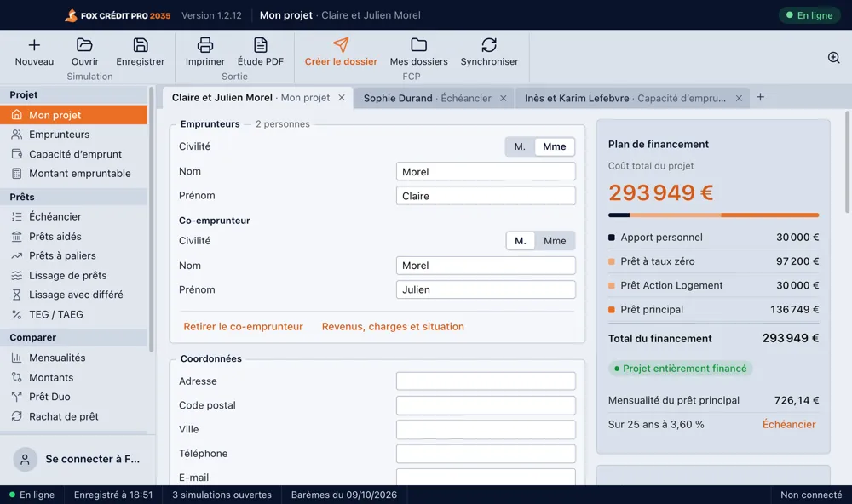Add a new simulation tab
Screen dimensions: 852x504
click(x=760, y=97)
